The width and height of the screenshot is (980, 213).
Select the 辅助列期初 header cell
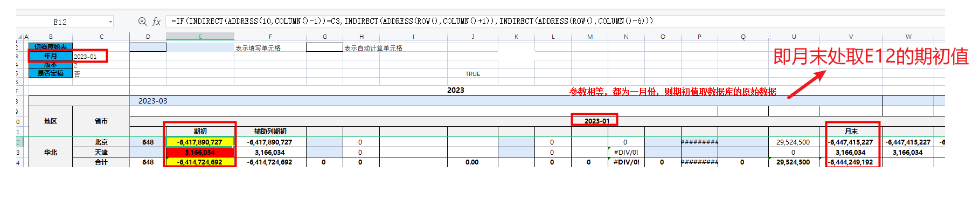point(270,131)
